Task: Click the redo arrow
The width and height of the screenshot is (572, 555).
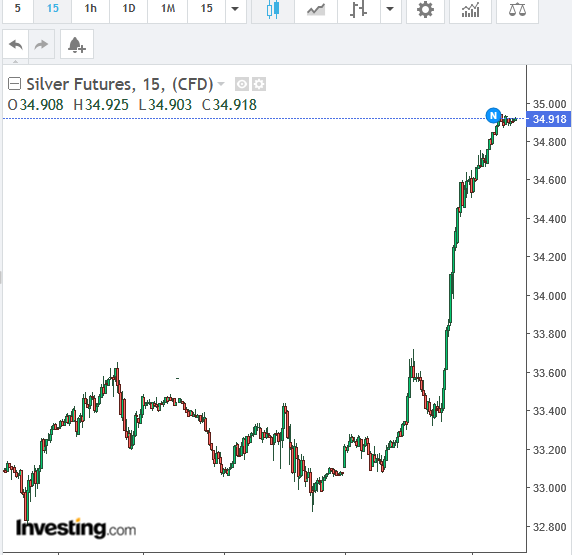Action: tap(41, 45)
